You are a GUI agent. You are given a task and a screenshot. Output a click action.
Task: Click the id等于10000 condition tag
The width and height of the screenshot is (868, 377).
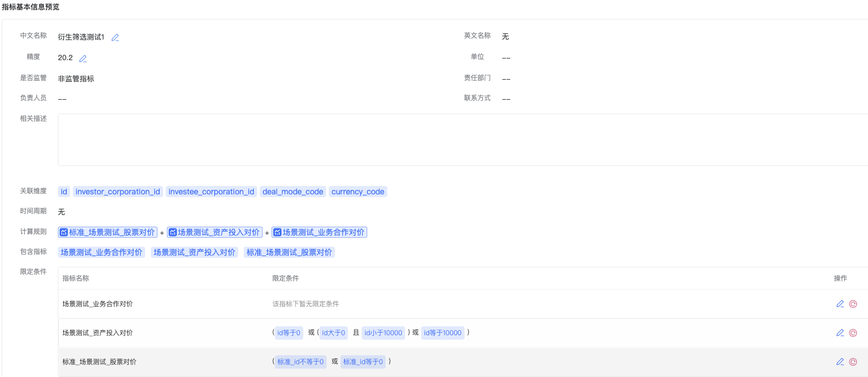coord(443,333)
